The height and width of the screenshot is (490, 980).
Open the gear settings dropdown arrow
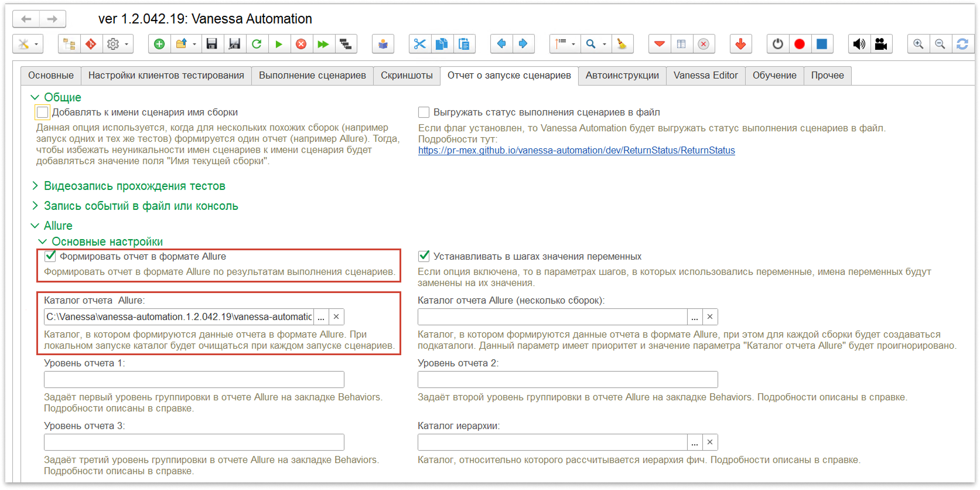pyautogui.click(x=126, y=44)
